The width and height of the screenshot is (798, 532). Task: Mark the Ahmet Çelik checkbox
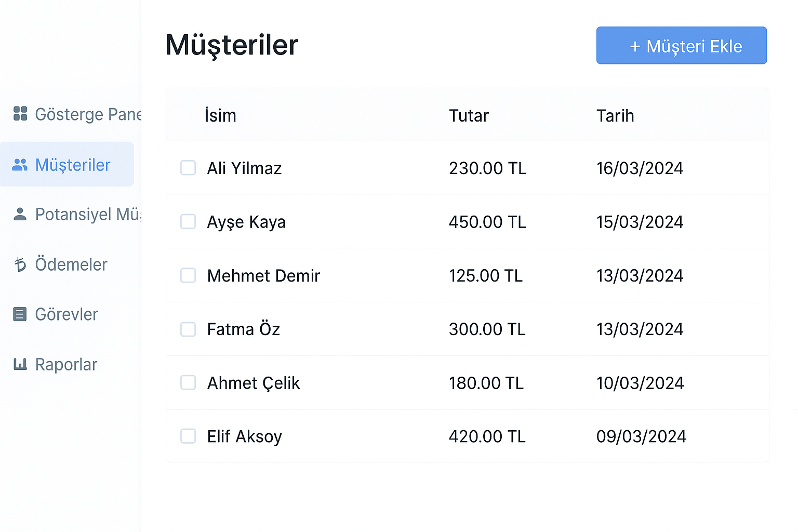[188, 383]
